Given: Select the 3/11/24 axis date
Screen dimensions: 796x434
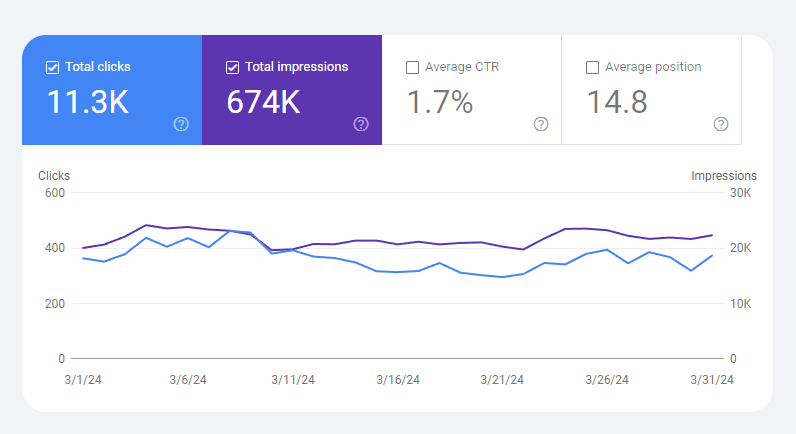Looking at the screenshot, I should click(293, 380).
